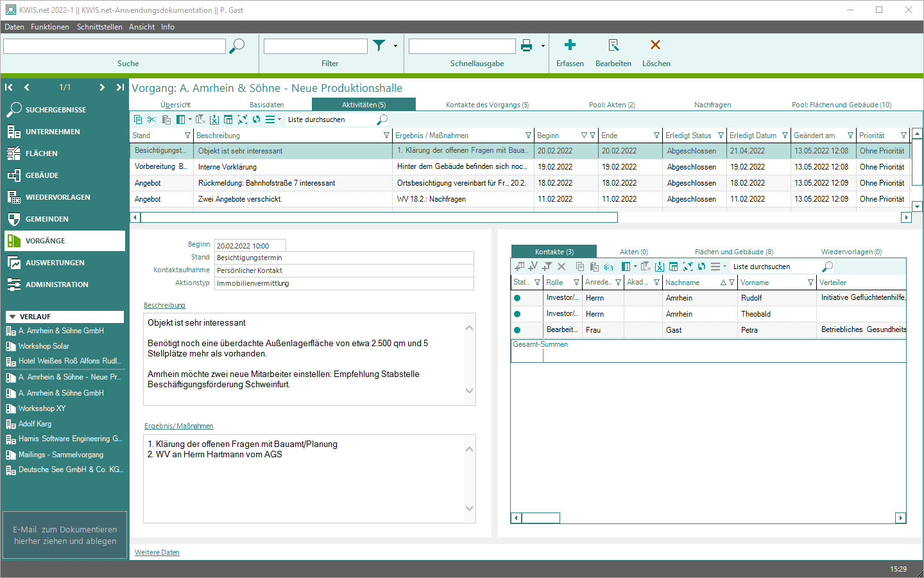The image size is (924, 578).
Task: Open filter on Rolle column header
Action: coord(576,283)
